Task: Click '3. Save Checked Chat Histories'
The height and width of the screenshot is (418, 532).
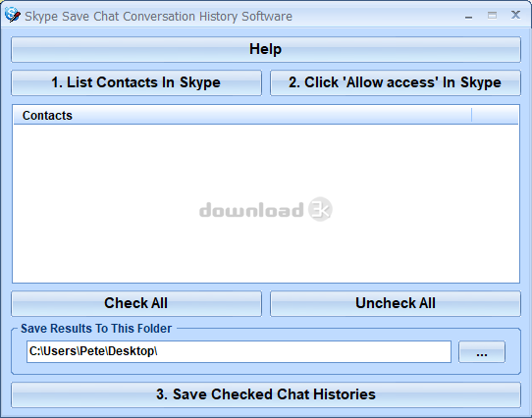Action: tap(266, 394)
